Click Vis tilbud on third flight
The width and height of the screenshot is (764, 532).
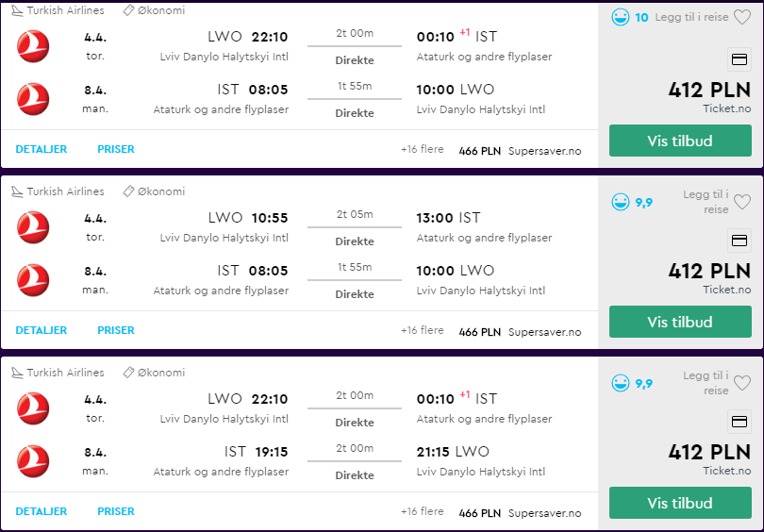[680, 503]
